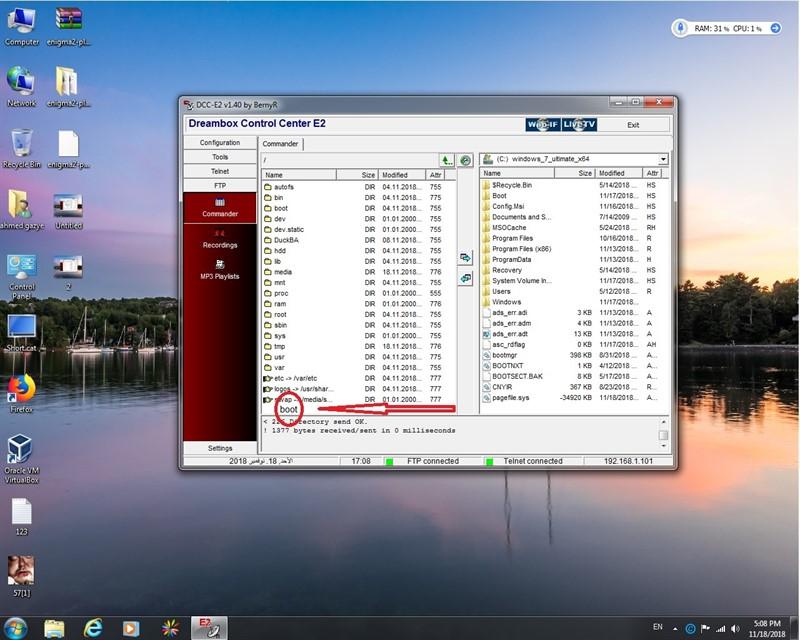The height and width of the screenshot is (640, 800).
Task: Open the Windows Start menu
Action: pos(15,628)
